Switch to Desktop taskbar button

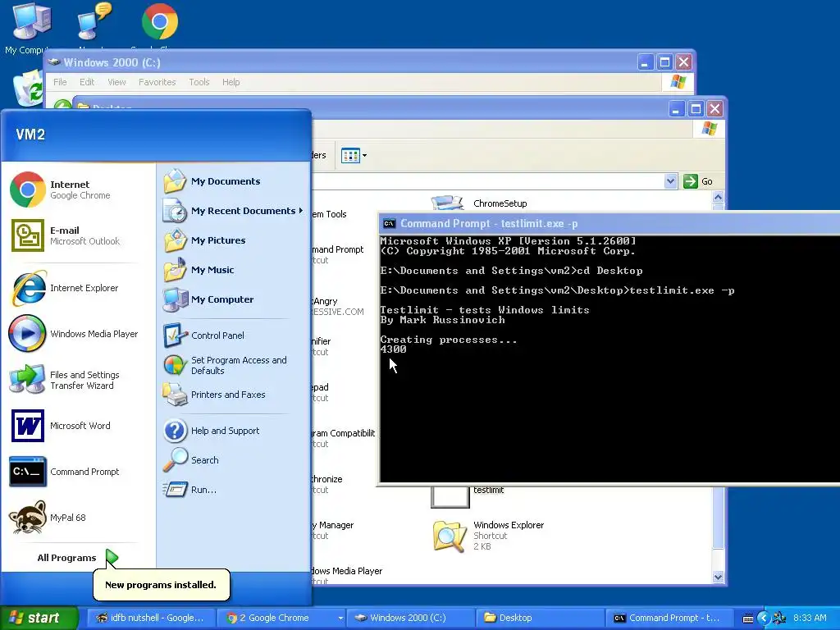point(541,618)
